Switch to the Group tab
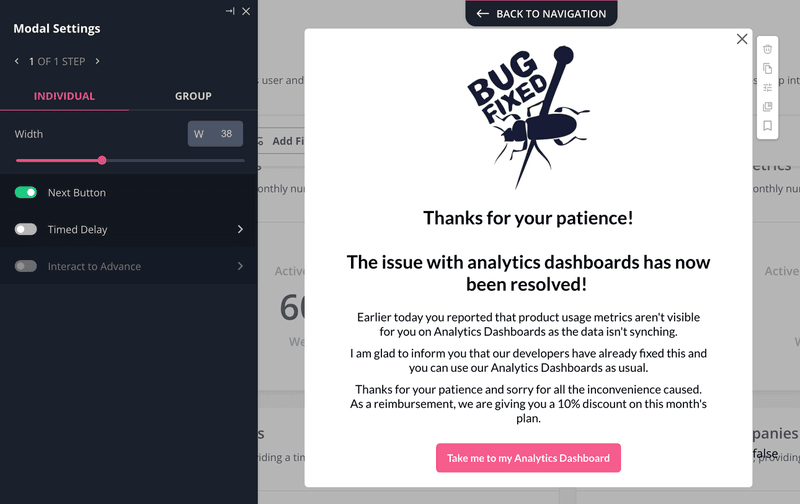This screenshot has width=800, height=504. (x=193, y=96)
